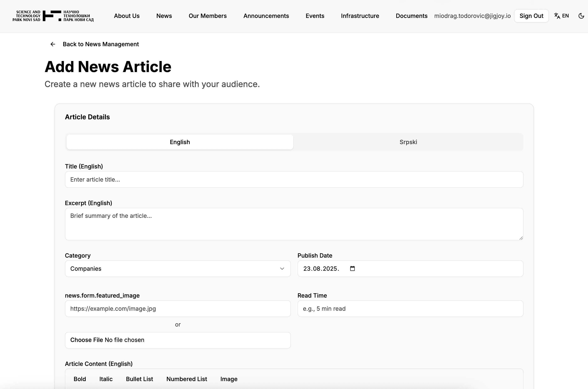Viewport: 588px width, 389px height.
Task: Apply Italic formatting in the content editor
Action: [x=106, y=379]
